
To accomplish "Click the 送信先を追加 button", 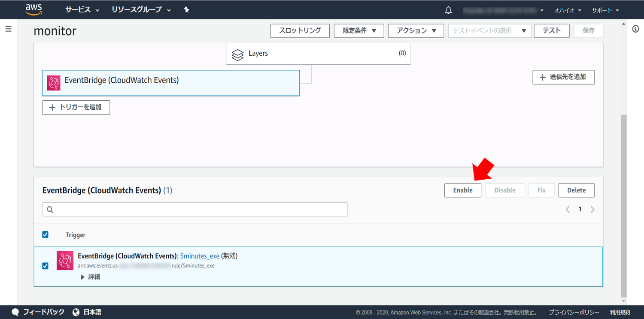I will [x=564, y=77].
